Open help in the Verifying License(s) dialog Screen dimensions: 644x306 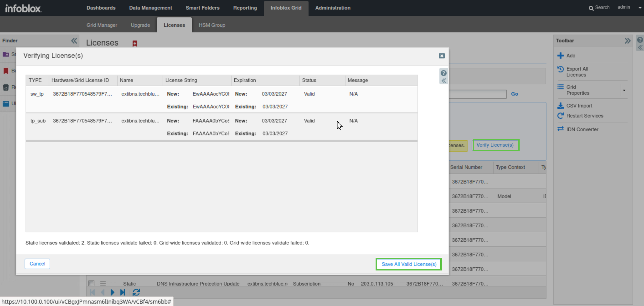(443, 73)
